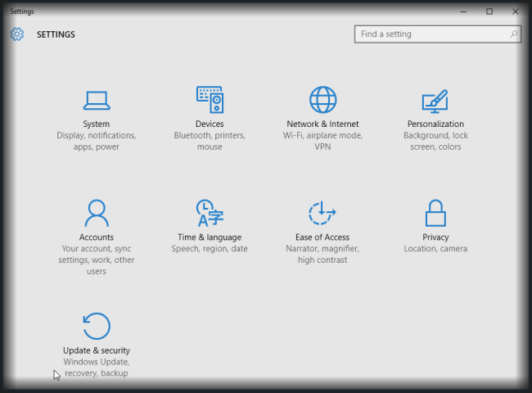Select the Ease of Access label
This screenshot has width=532, height=393.
(322, 237)
